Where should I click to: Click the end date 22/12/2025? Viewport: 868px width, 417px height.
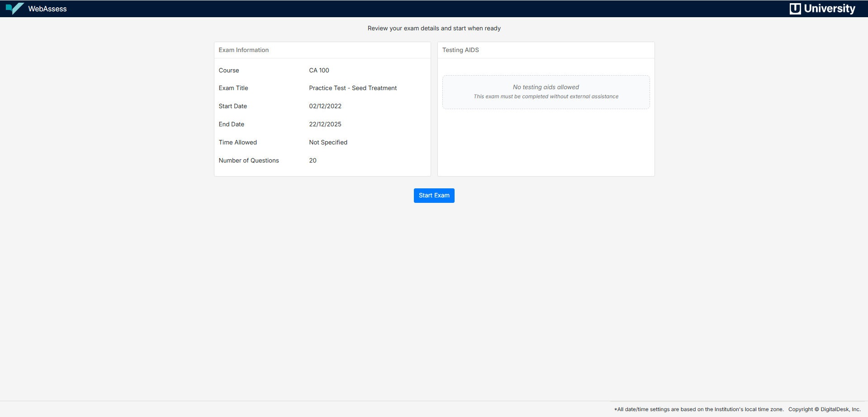pos(325,125)
